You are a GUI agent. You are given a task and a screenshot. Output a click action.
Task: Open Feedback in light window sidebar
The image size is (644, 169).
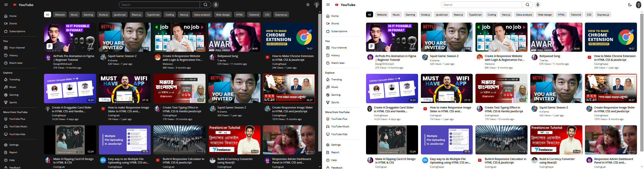click(x=342, y=167)
